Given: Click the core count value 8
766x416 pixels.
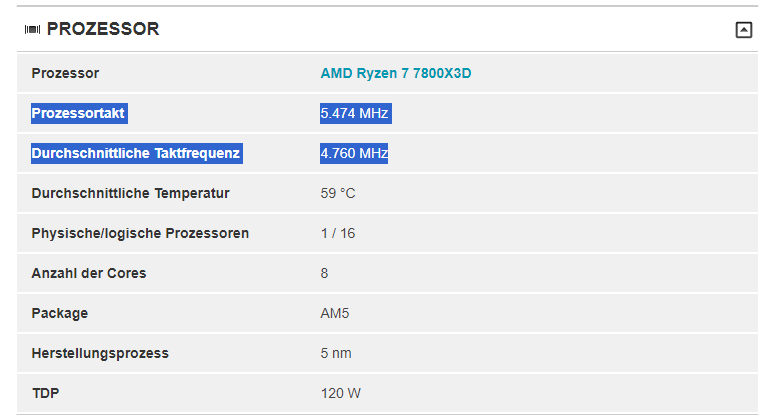Looking at the screenshot, I should (x=324, y=273).
